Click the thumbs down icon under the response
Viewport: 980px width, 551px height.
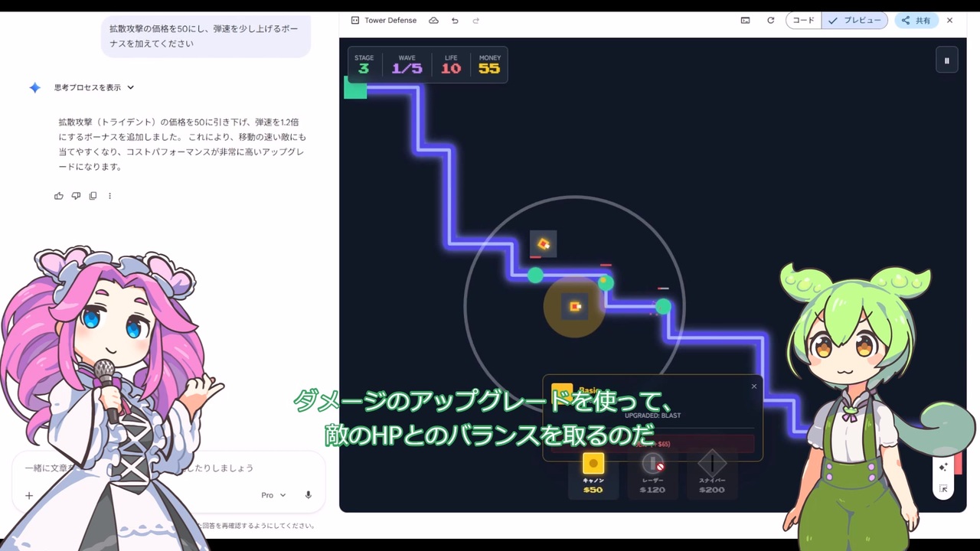tap(76, 196)
